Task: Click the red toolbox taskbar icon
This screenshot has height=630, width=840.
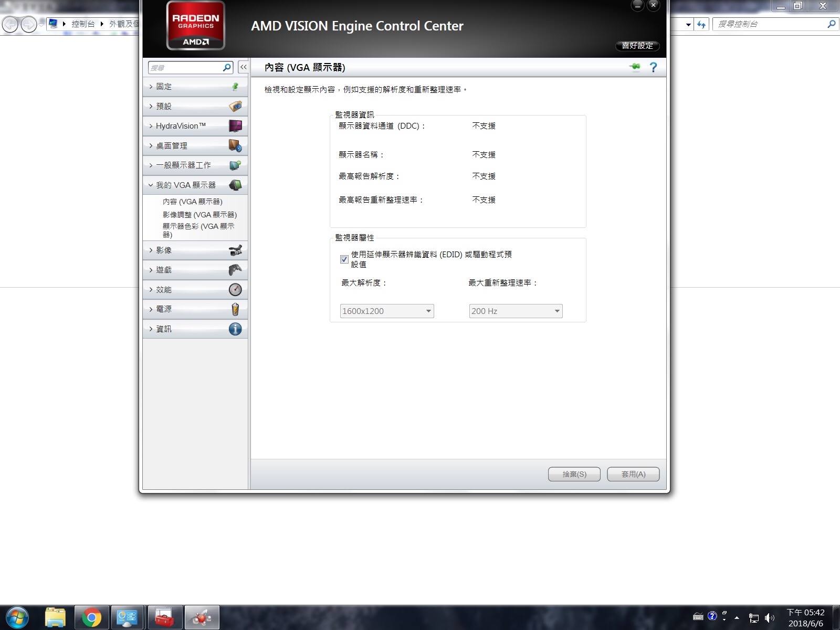Action: tap(165, 617)
